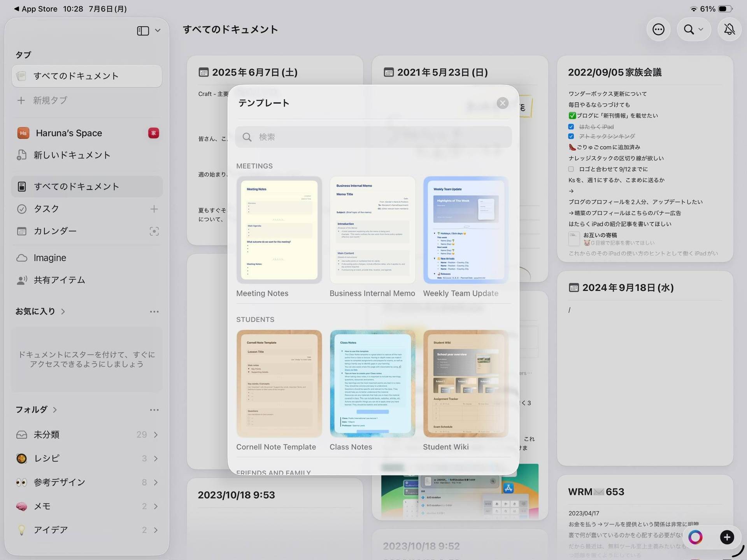Click the focus icon beside カレンダー
This screenshot has width=747, height=560.
point(154,231)
